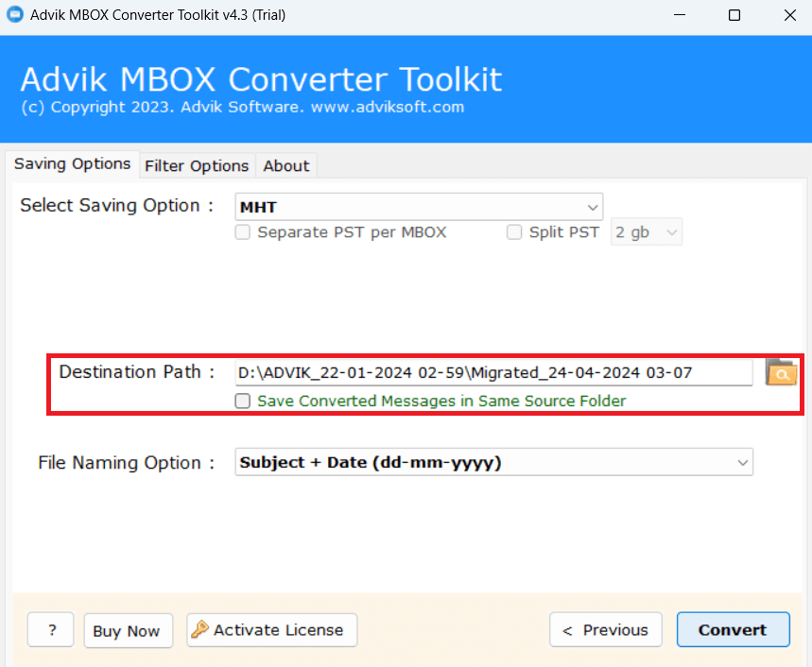
Task: Click the Convert button
Action: (x=733, y=630)
